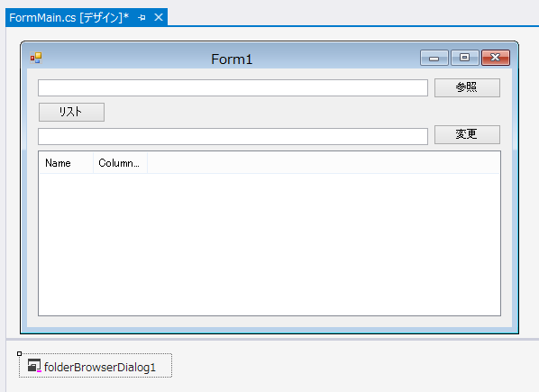Viewport: 539px width, 392px height.
Task: Pin the FormMain.cs tab
Action: pos(142,17)
